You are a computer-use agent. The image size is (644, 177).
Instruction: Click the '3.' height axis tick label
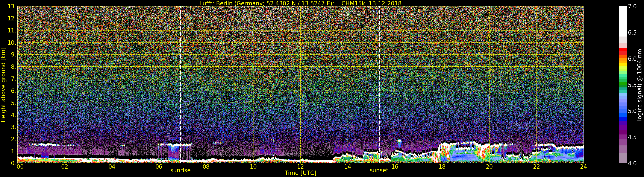(14, 127)
